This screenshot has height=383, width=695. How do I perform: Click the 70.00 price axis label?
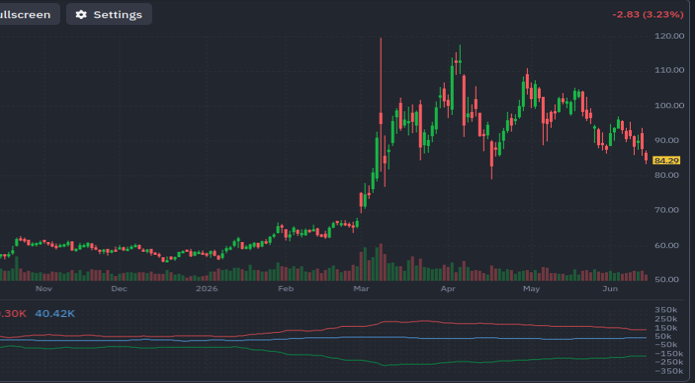tap(666, 210)
